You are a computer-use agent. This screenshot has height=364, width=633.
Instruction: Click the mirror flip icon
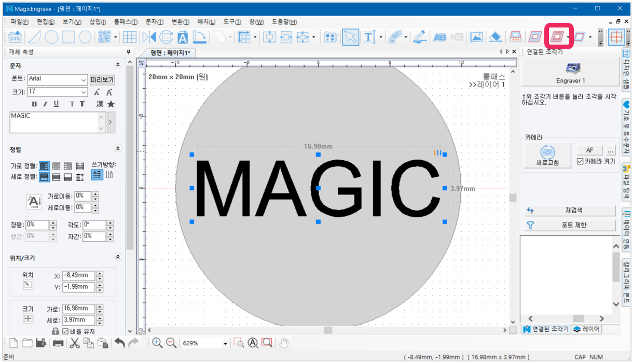coord(149,37)
